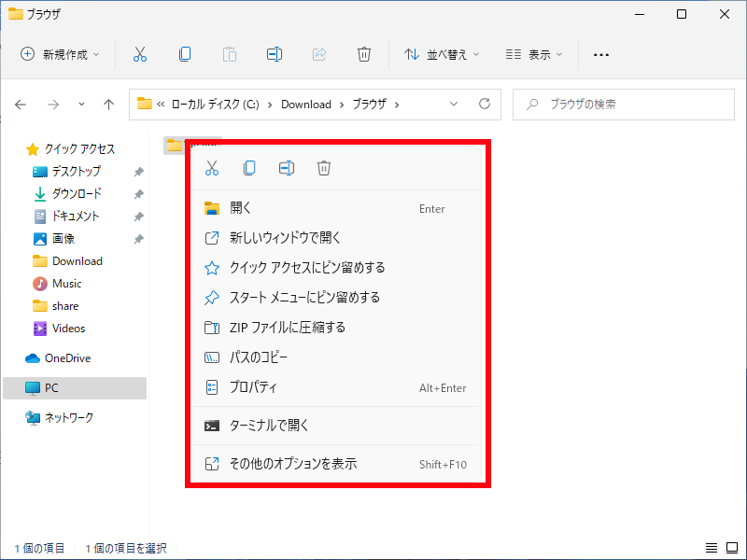This screenshot has height=560, width=747.
Task: Click the Share icon in the toolbar
Action: pyautogui.click(x=319, y=54)
